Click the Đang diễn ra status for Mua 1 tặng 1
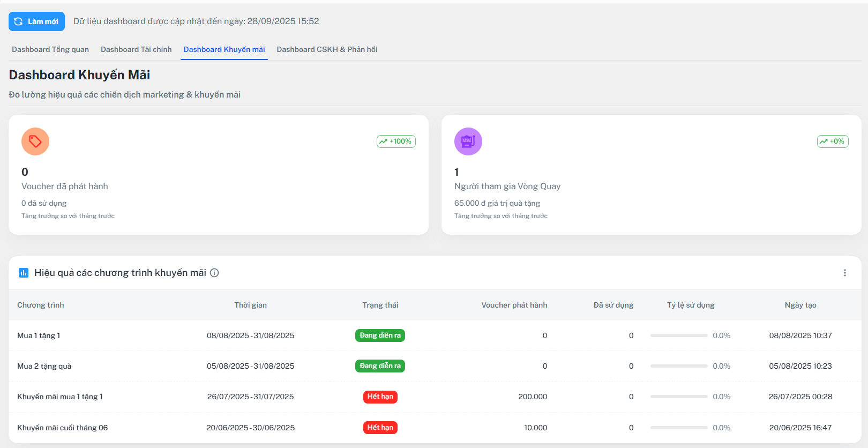Viewport: 868px width, 448px height. point(380,335)
